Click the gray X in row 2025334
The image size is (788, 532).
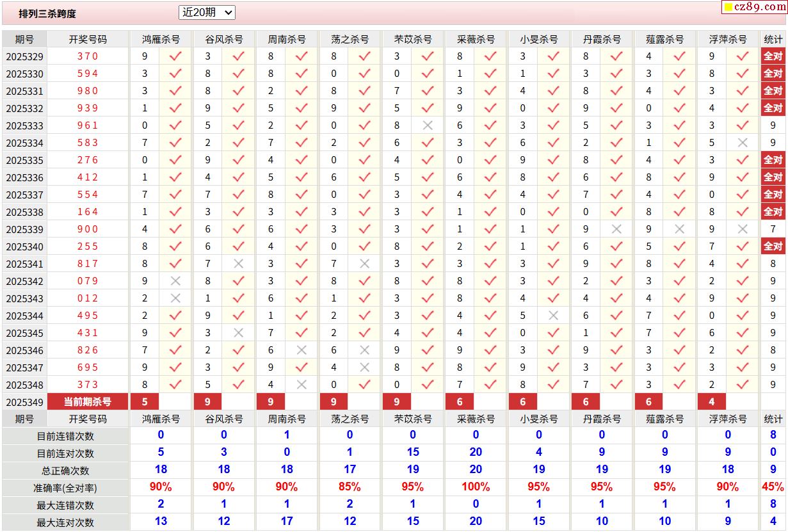point(743,143)
